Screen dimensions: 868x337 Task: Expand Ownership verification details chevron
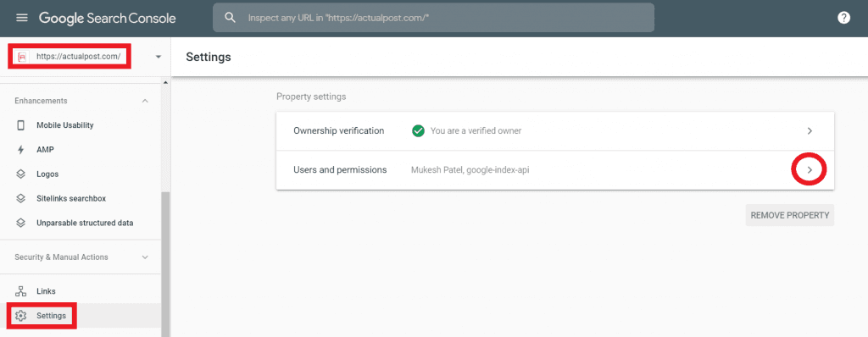(810, 131)
